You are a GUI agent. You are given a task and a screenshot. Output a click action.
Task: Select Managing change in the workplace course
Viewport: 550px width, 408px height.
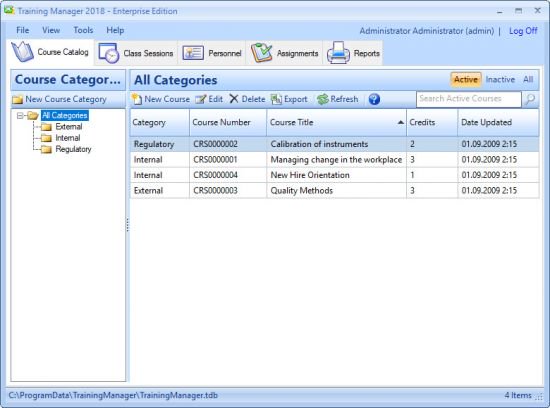click(335, 160)
